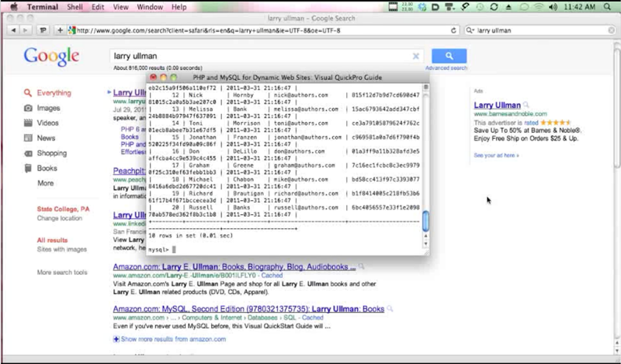Open the Shell menu
Image resolution: width=621 pixels, height=364 pixels.
(x=75, y=7)
